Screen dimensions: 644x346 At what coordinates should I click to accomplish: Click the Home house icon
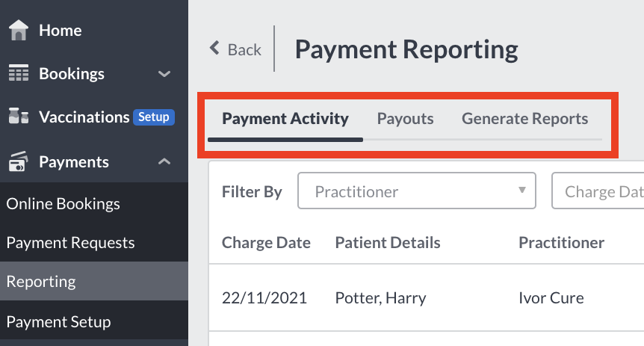click(19, 31)
